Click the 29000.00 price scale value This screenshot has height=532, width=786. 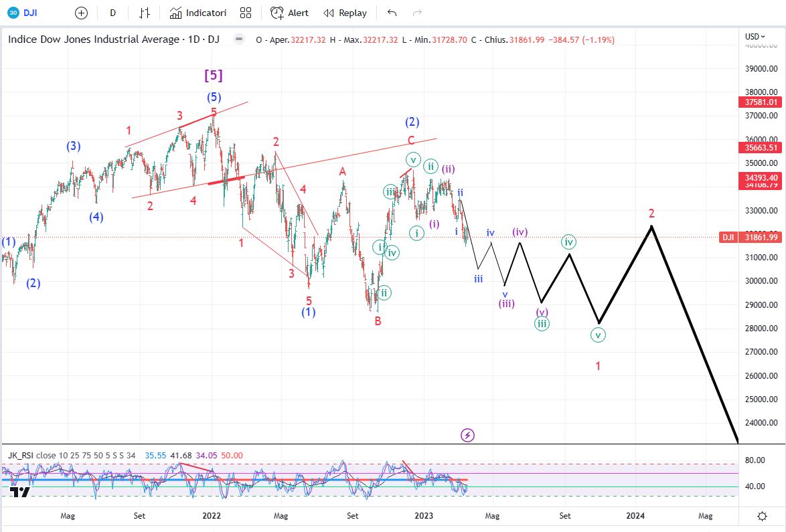[761, 304]
